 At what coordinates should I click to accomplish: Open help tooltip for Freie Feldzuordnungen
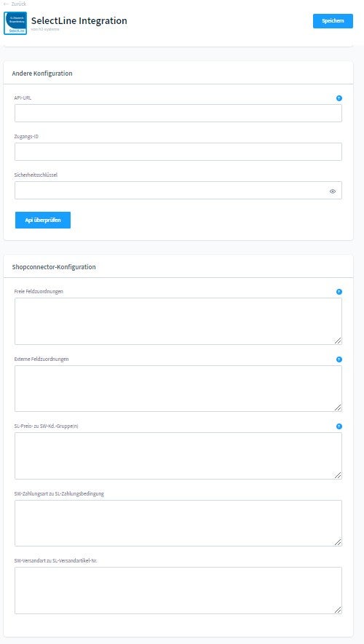pyautogui.click(x=339, y=292)
